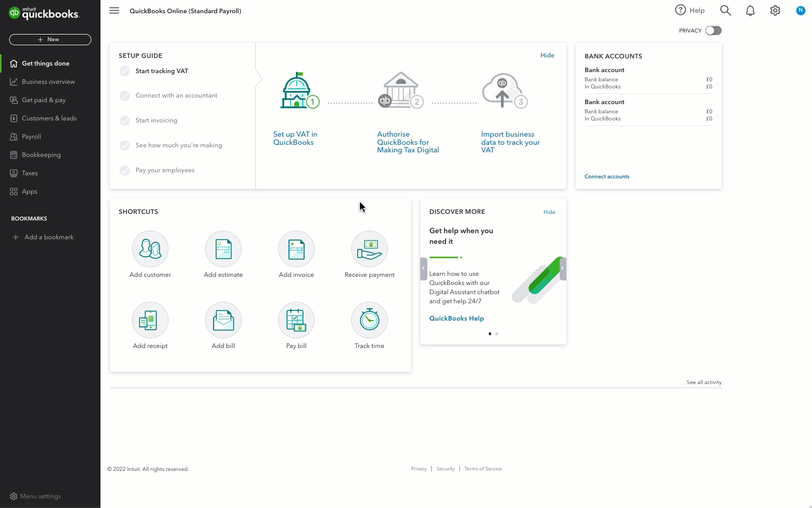Screen dimensions: 812x508
Task: Open Taxes in sidebar
Action: click(50, 173)
